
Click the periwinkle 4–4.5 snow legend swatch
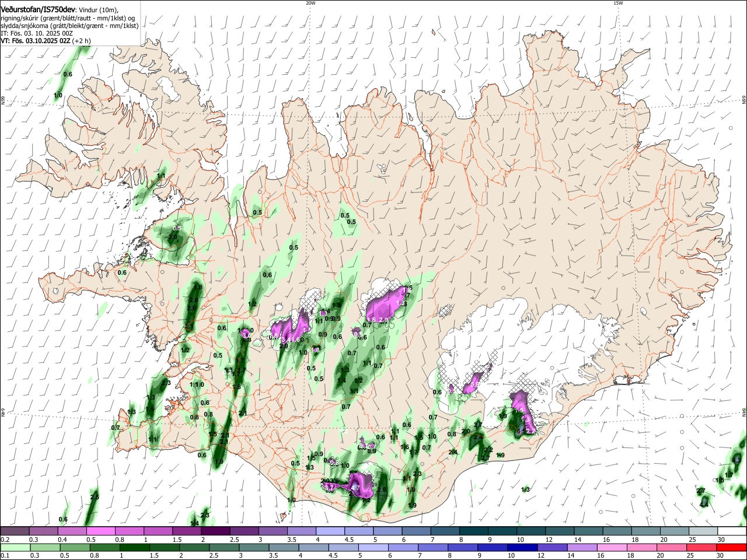[330, 531]
